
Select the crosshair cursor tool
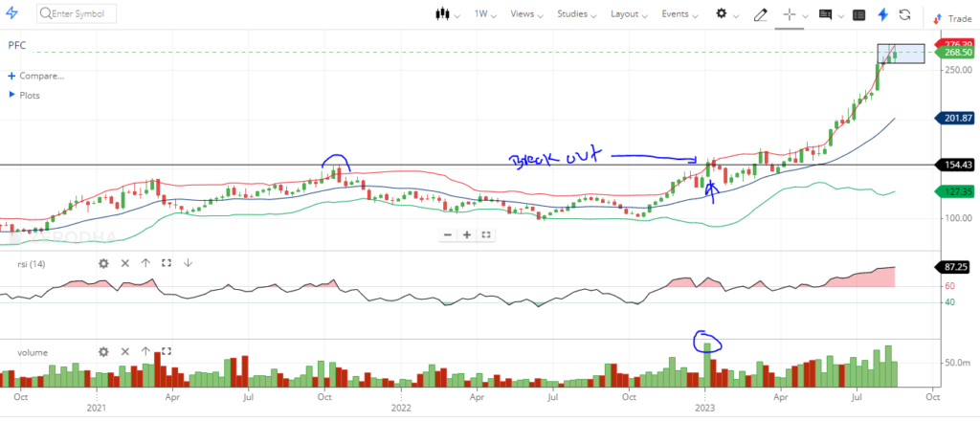(790, 14)
